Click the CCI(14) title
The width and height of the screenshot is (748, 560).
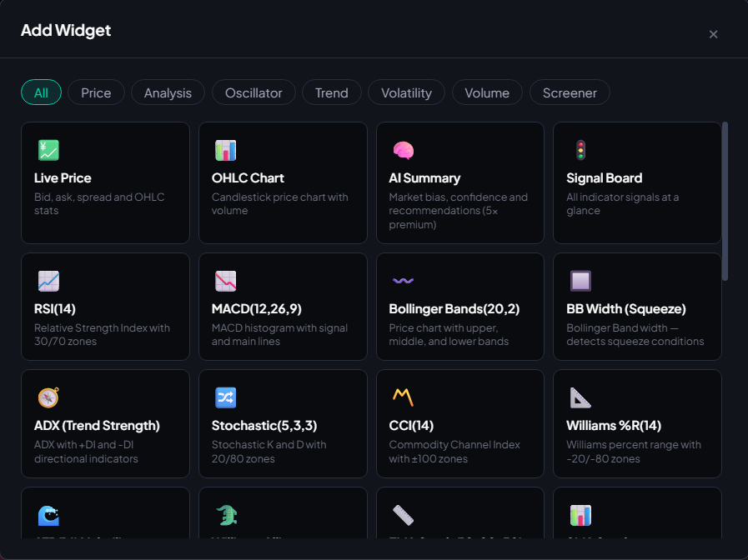pyautogui.click(x=411, y=425)
